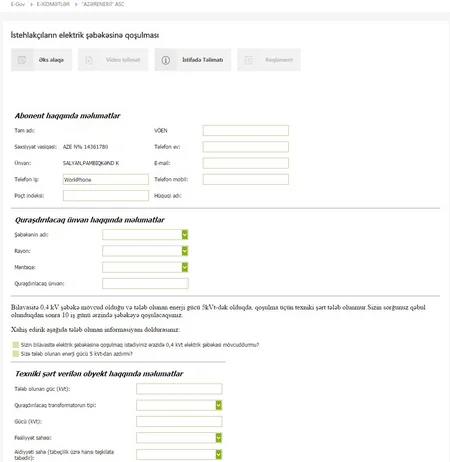Click the İstifadə Təlimatı info icon
The height and width of the screenshot is (462, 450).
[166, 60]
